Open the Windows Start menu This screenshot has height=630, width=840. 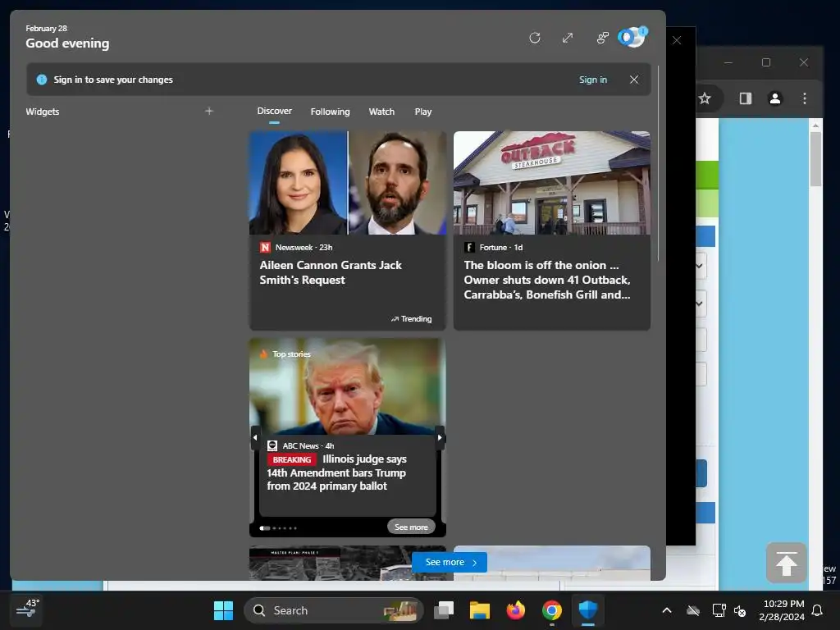[223, 610]
